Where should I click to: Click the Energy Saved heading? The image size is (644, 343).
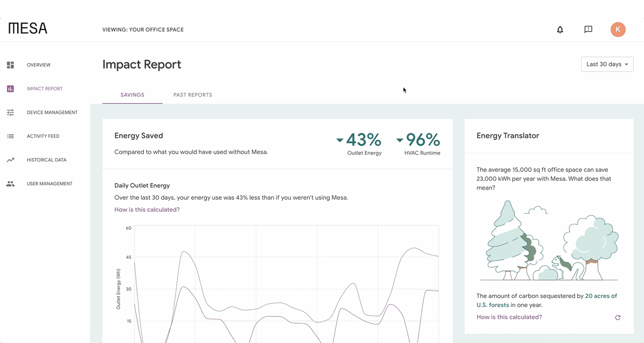pyautogui.click(x=138, y=136)
